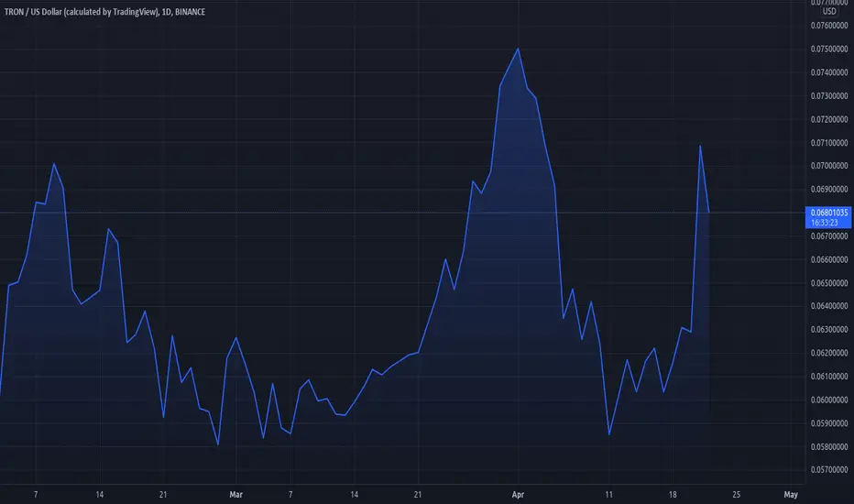854x504 pixels.
Task: Select the current price label 0.06801035
Action: [x=829, y=213]
